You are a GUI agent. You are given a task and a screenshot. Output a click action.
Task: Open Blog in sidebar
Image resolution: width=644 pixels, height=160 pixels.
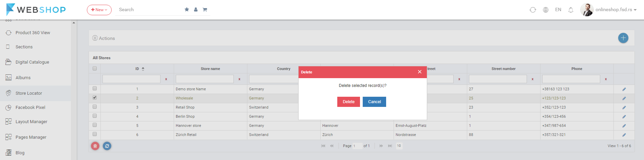tap(20, 153)
